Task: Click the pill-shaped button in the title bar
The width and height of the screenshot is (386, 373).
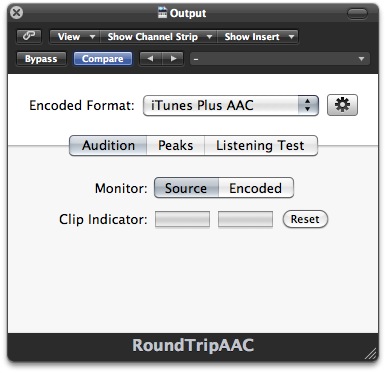Action: (x=357, y=13)
